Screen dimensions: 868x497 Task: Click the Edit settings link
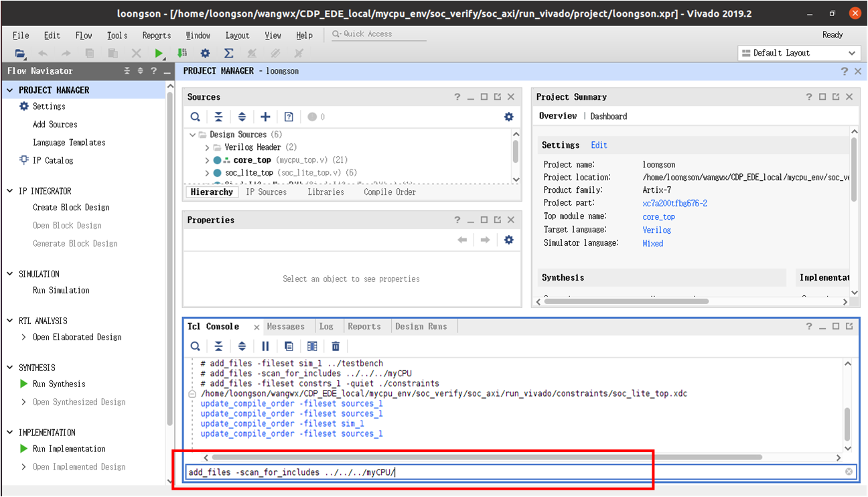click(599, 145)
